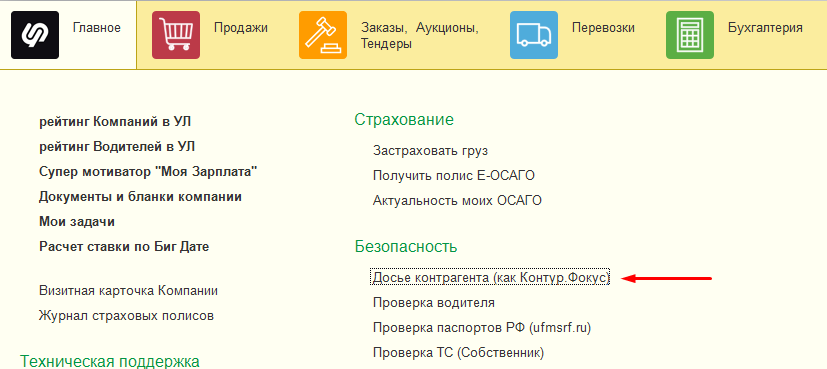827x369 pixels.
Task: Open Визитная карточка Компании
Action: (128, 291)
